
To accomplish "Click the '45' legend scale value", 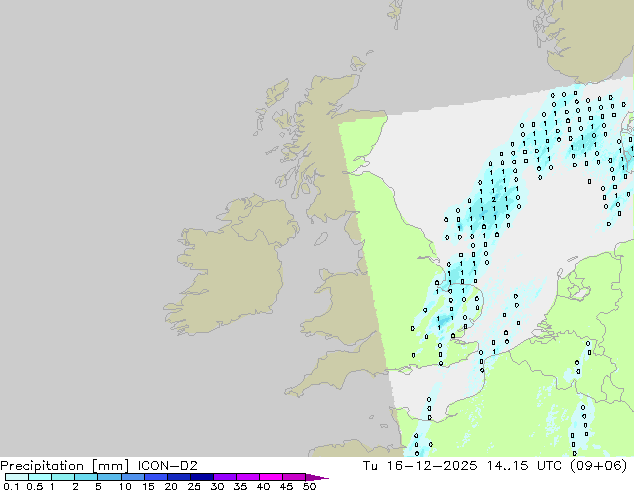I will point(287,486).
